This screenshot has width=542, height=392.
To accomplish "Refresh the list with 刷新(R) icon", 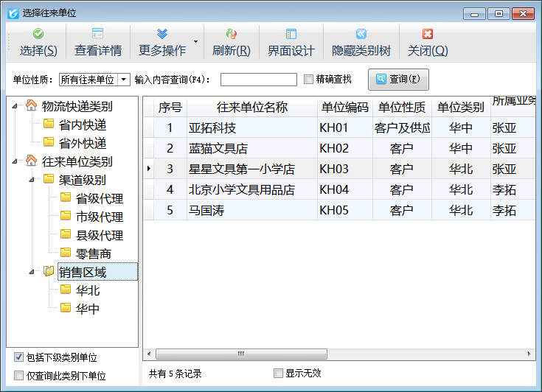I will click(x=231, y=34).
